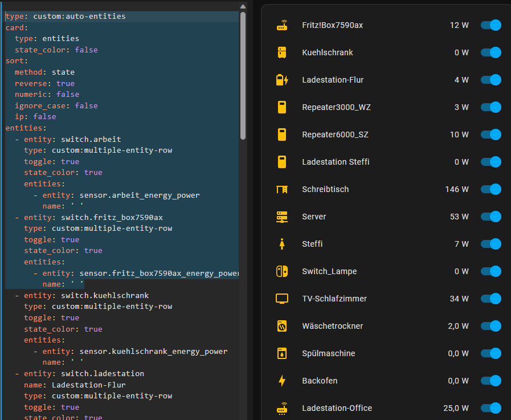
Task: Select the Kuehlschrank refrigerator icon
Action: [282, 52]
